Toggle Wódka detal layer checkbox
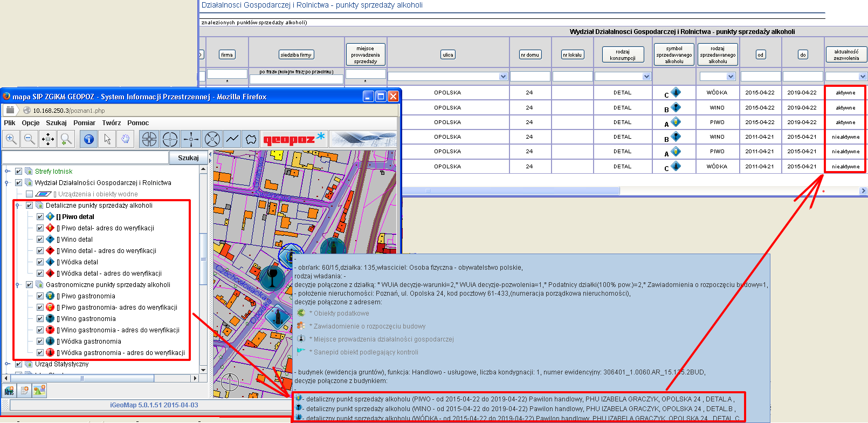The width and height of the screenshot is (868, 423). pyautogui.click(x=40, y=262)
